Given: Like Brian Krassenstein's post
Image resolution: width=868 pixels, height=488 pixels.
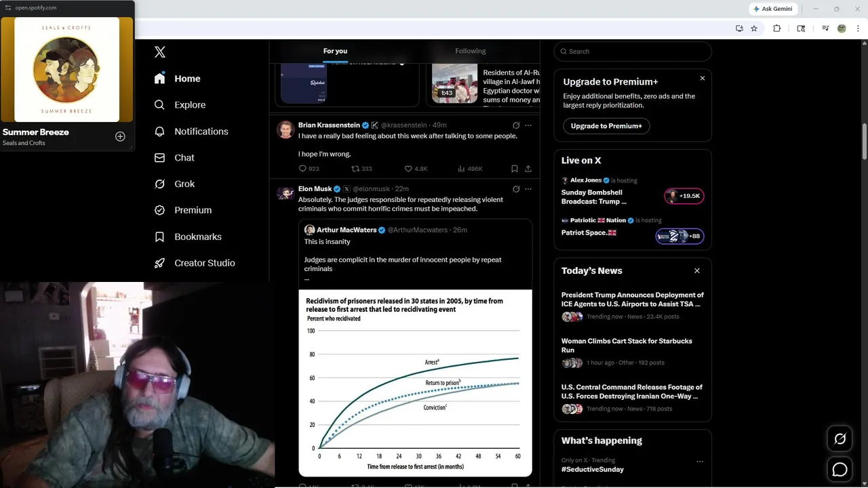Looking at the screenshot, I should coord(416,169).
